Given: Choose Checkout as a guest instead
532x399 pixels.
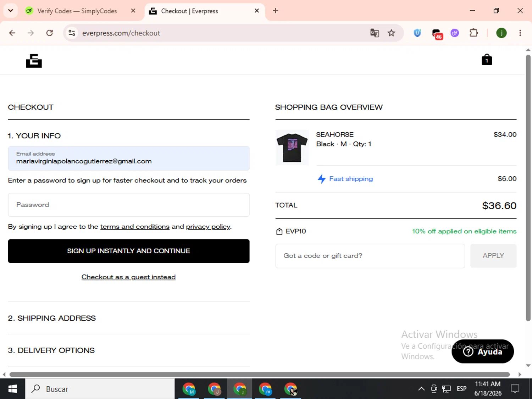Looking at the screenshot, I should pos(128,277).
